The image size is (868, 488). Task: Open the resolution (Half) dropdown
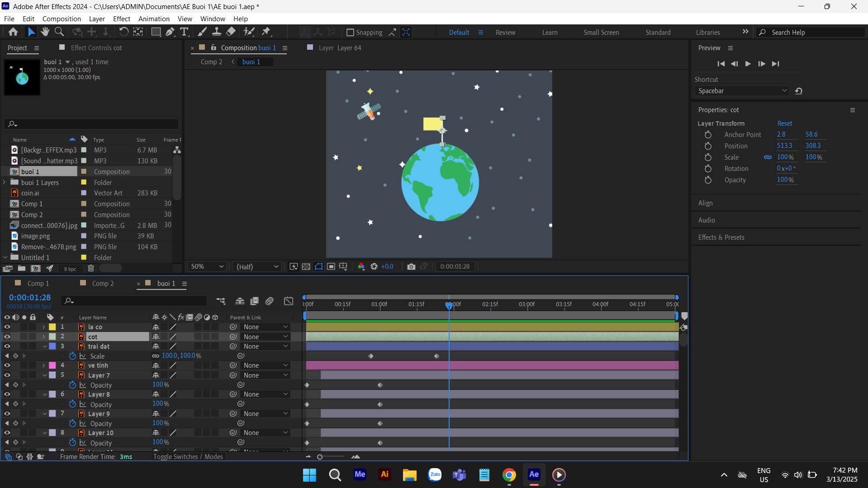click(257, 266)
